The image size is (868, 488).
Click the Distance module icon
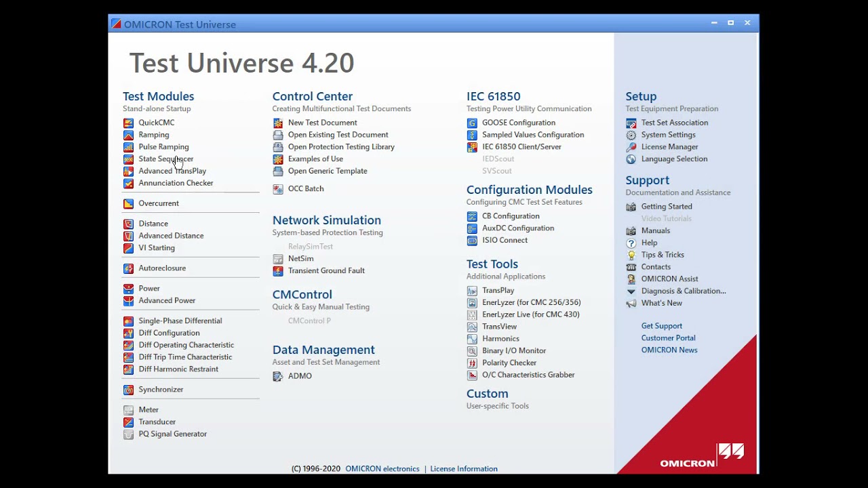(x=128, y=224)
